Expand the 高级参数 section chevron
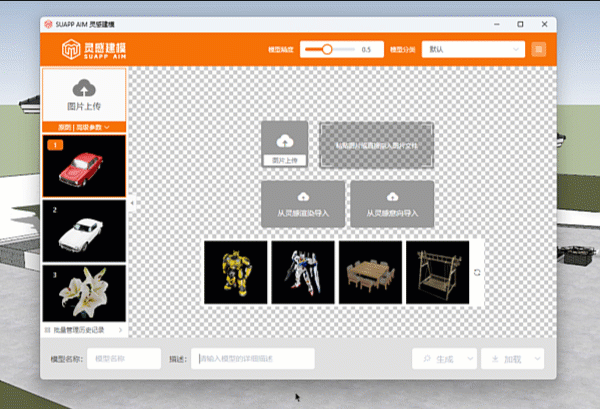Viewport: 600px width, 409px height. [106, 128]
